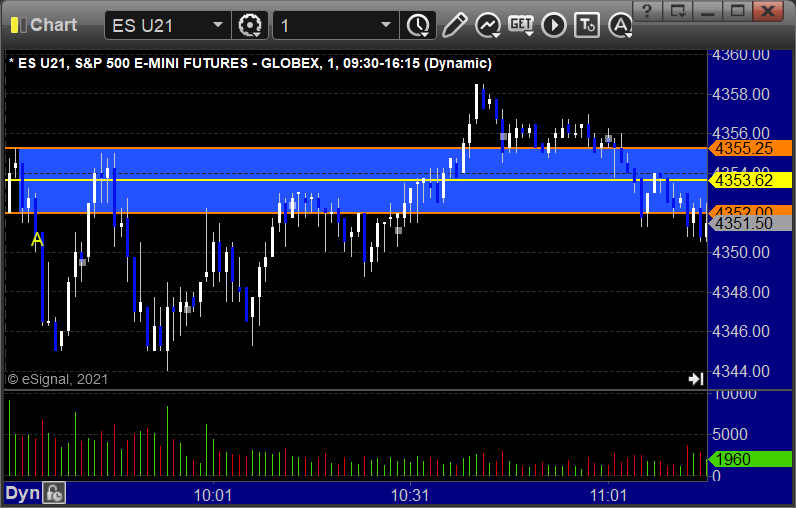Viewport: 796px width, 508px height.
Task: Click the 4346.00 price axis label
Action: click(x=741, y=331)
